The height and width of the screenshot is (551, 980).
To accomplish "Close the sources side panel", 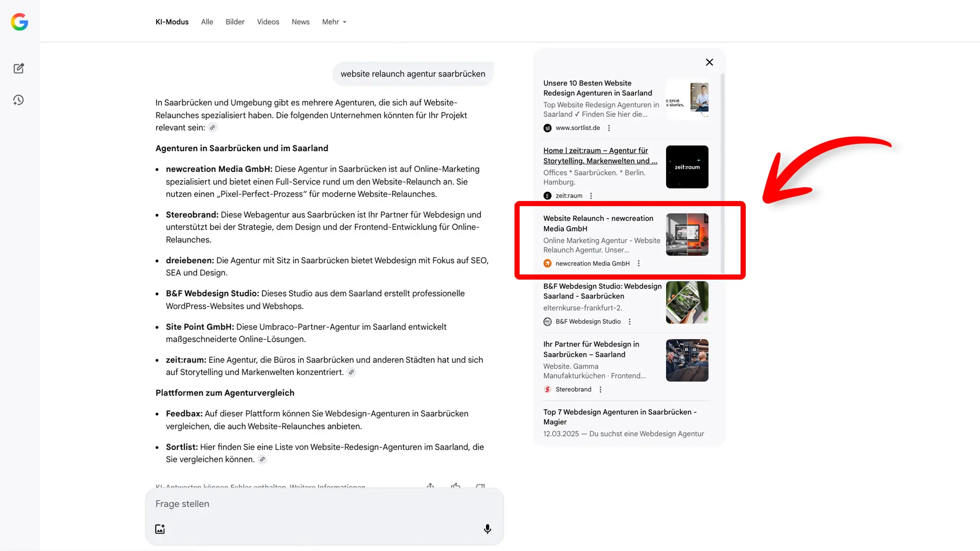I will point(709,62).
